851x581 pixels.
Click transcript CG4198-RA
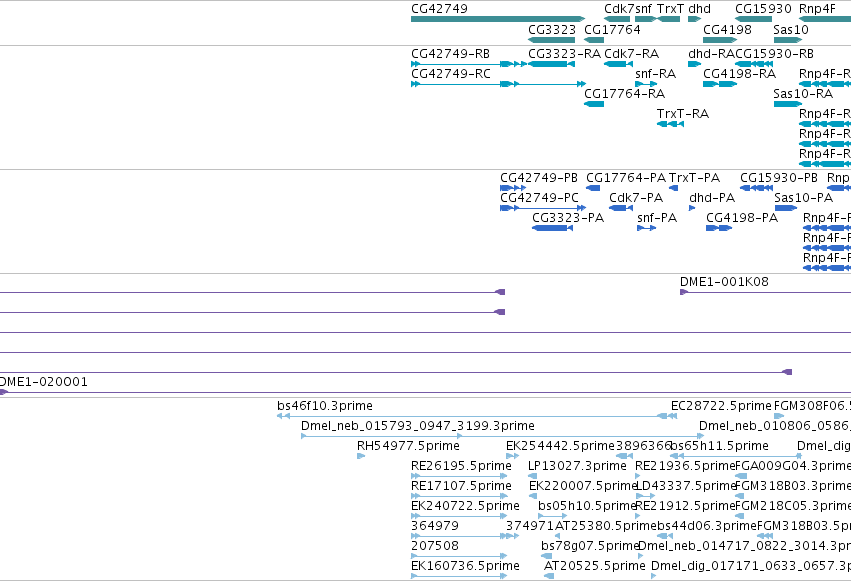[x=720, y=84]
